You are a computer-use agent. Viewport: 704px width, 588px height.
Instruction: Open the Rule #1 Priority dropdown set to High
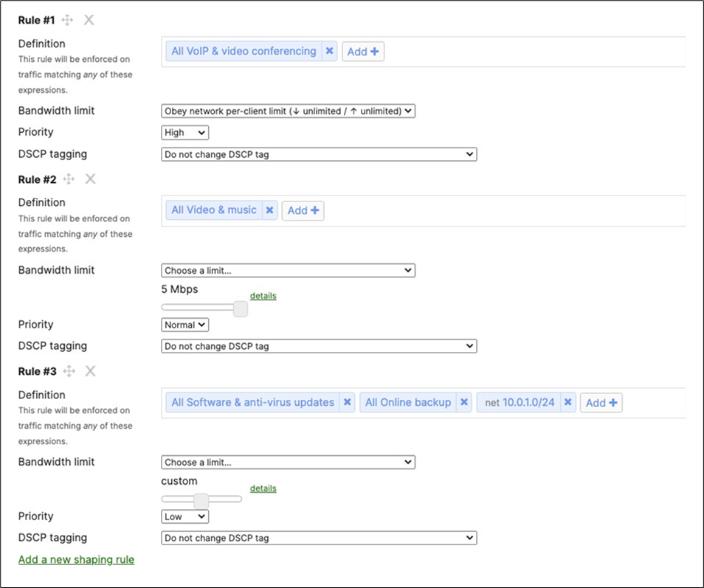click(x=185, y=132)
